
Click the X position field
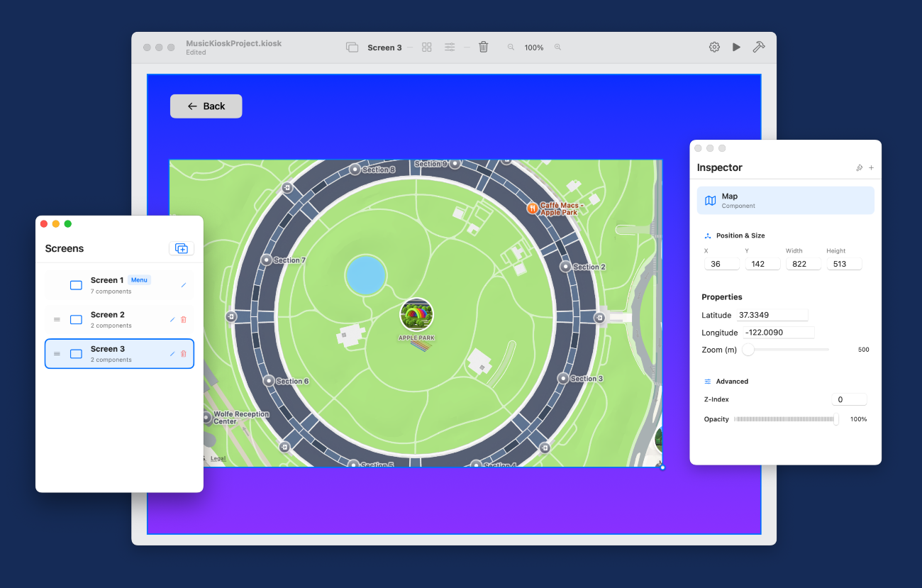(x=722, y=263)
